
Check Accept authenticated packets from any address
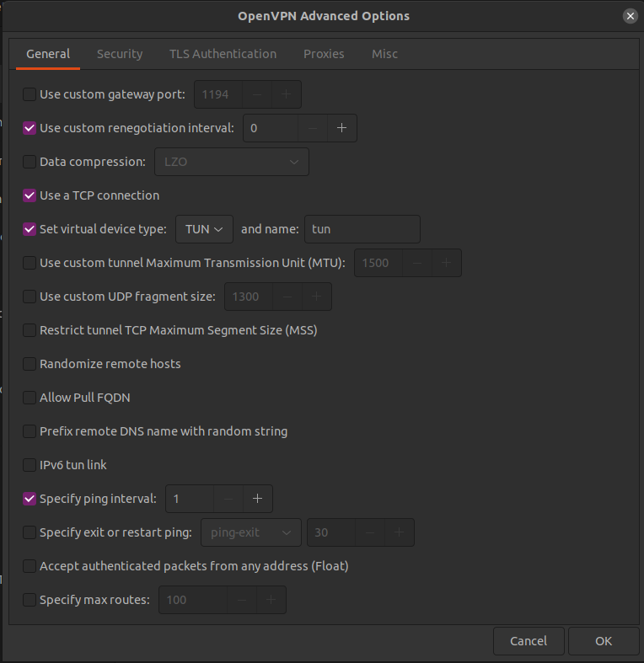click(x=30, y=566)
